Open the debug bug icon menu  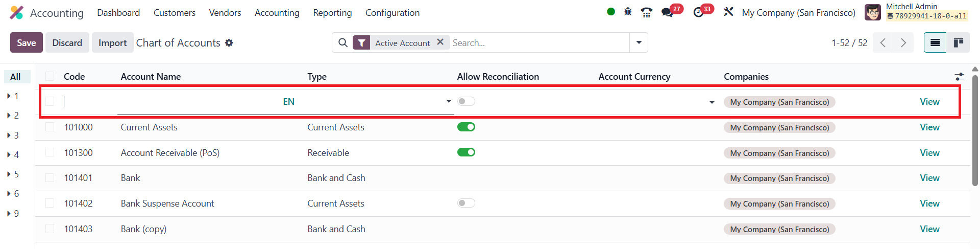(x=628, y=12)
